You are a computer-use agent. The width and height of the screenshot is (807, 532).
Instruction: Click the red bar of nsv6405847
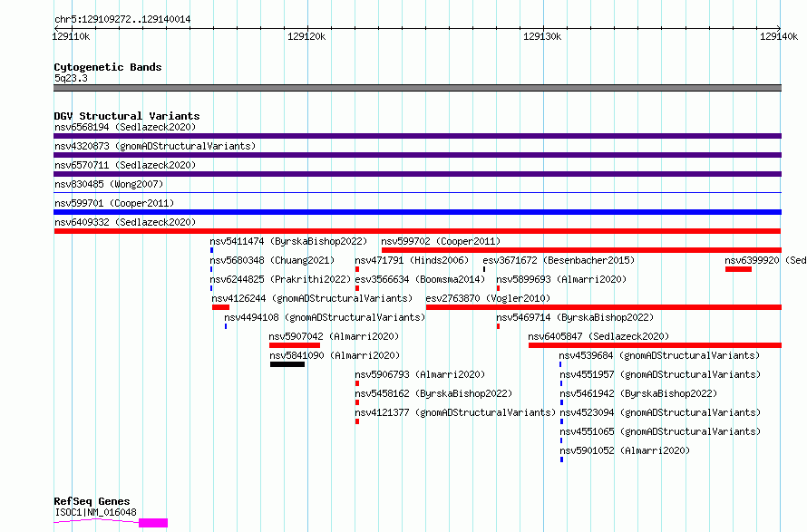pyautogui.click(x=655, y=345)
